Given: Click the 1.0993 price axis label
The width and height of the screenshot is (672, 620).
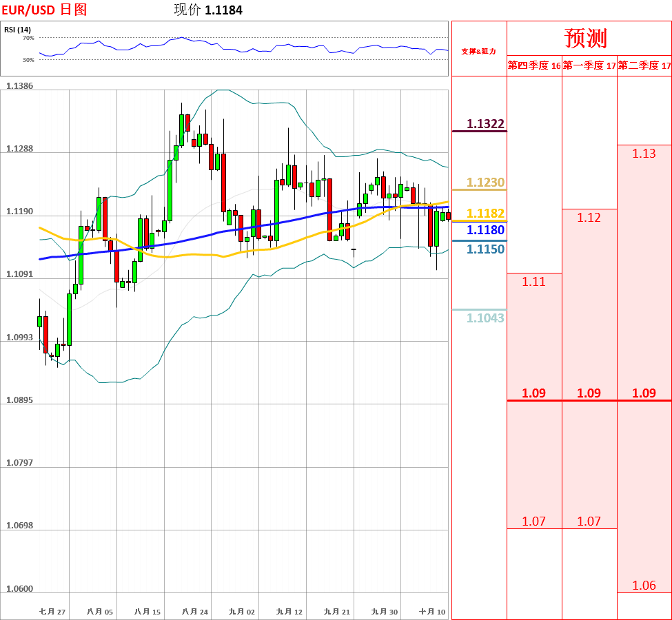Looking at the screenshot, I should pos(19,337).
